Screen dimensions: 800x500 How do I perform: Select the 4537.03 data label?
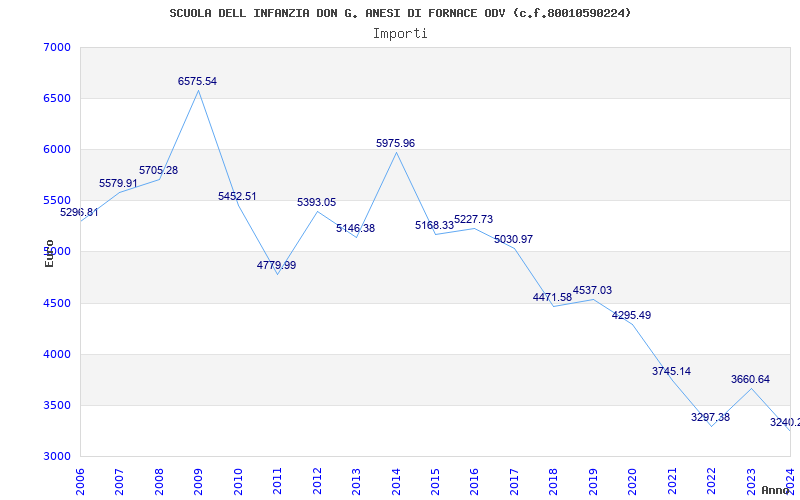click(x=592, y=290)
